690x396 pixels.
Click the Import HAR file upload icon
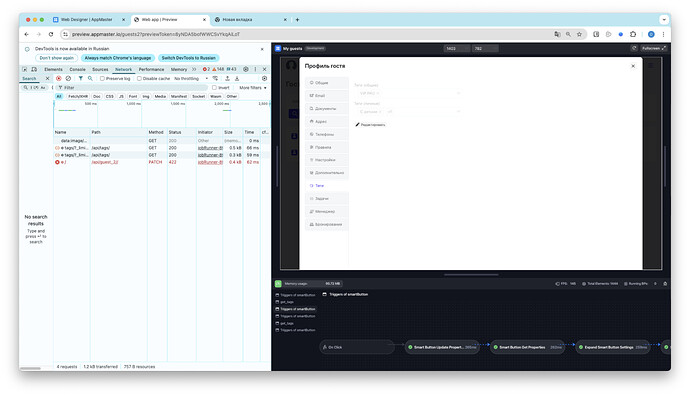pyautogui.click(x=228, y=78)
